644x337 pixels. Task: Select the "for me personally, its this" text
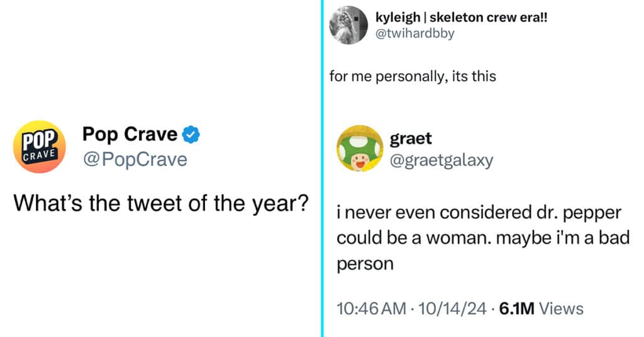pyautogui.click(x=413, y=76)
